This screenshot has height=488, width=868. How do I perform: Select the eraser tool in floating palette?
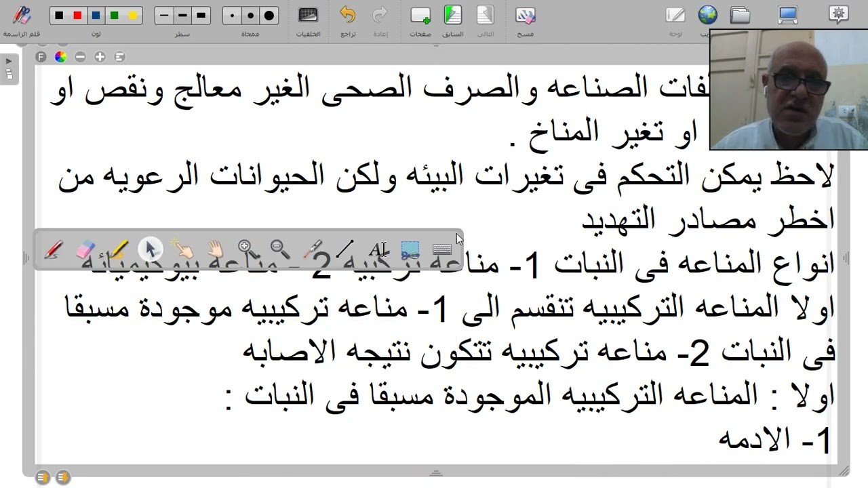pyautogui.click(x=85, y=250)
